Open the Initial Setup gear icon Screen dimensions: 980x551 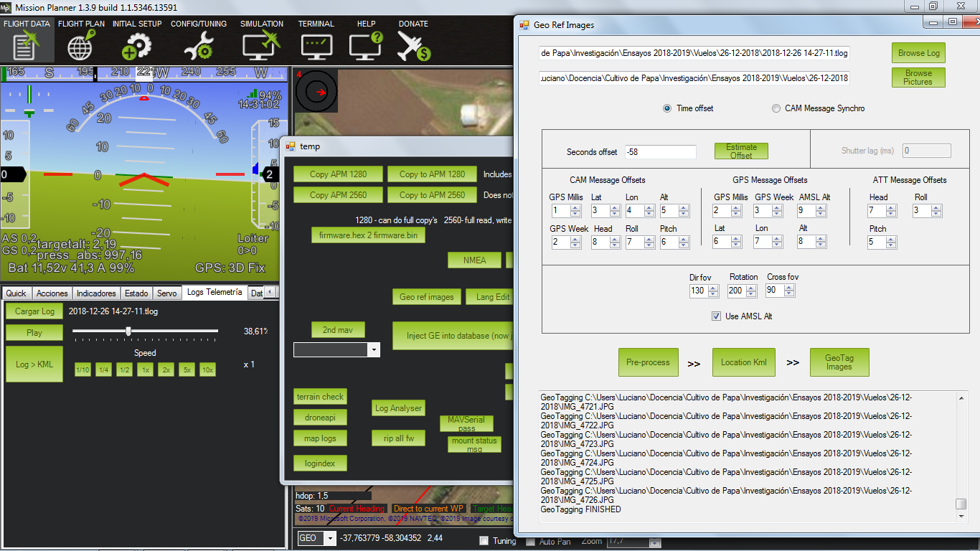[136, 47]
